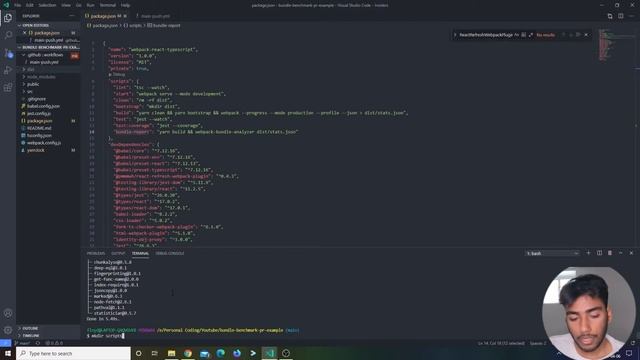Click the git branch in status bar
This screenshot has height=360, width=640.
[x=22, y=343]
